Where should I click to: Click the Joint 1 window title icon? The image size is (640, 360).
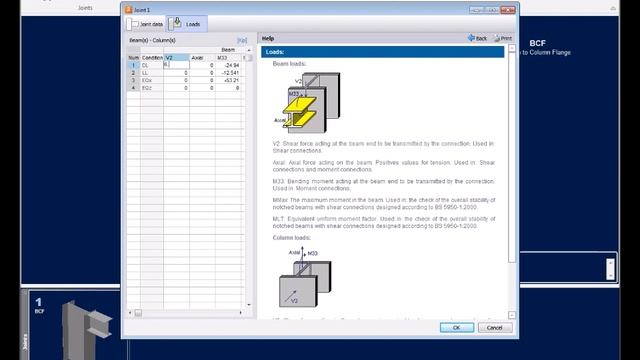[129, 9]
